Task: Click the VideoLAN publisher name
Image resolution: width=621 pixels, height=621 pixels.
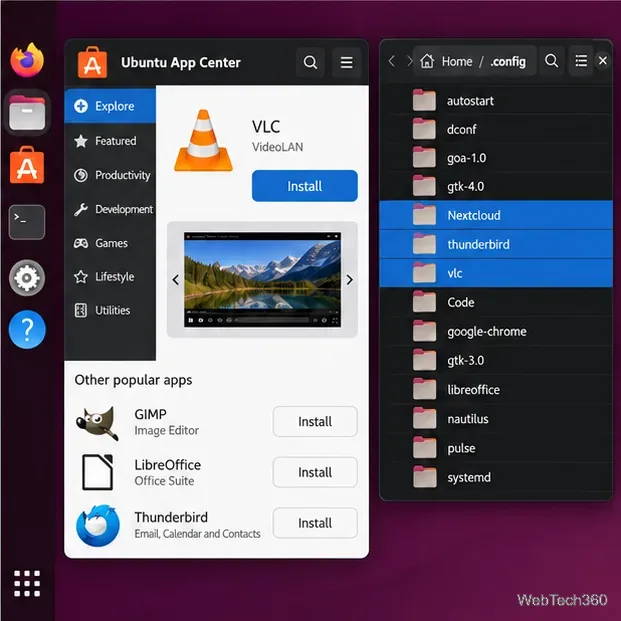Action: pyautogui.click(x=277, y=147)
